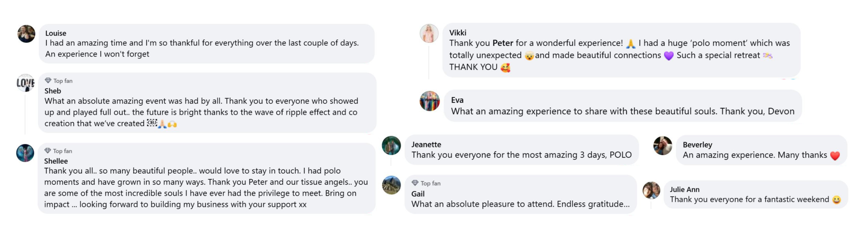Screen dimensions: 868x241
Task: Open Julie Ann's profile picture
Action: pyautogui.click(x=651, y=190)
